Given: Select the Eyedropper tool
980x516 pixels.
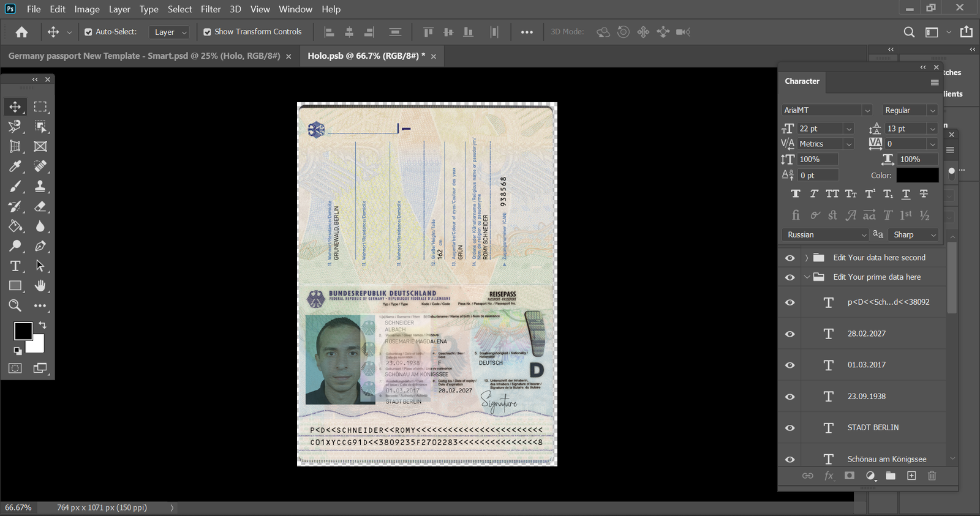Looking at the screenshot, I should (15, 166).
